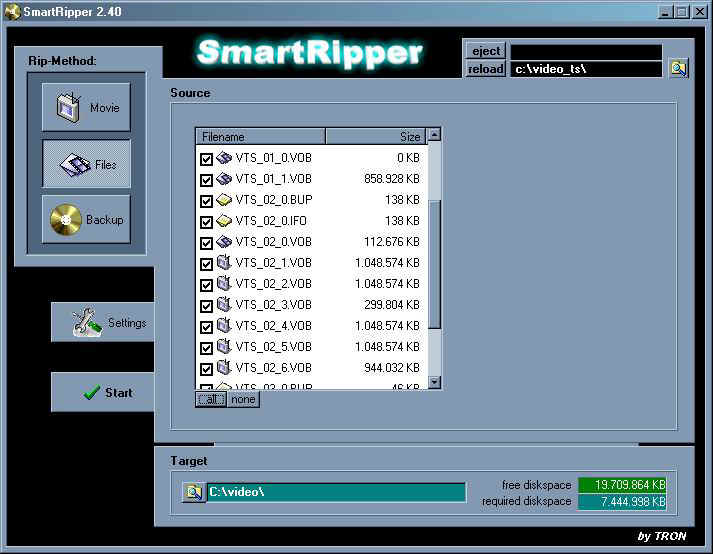
Task: Click file icon of VTS_02_4.VOB
Action: coord(224,325)
